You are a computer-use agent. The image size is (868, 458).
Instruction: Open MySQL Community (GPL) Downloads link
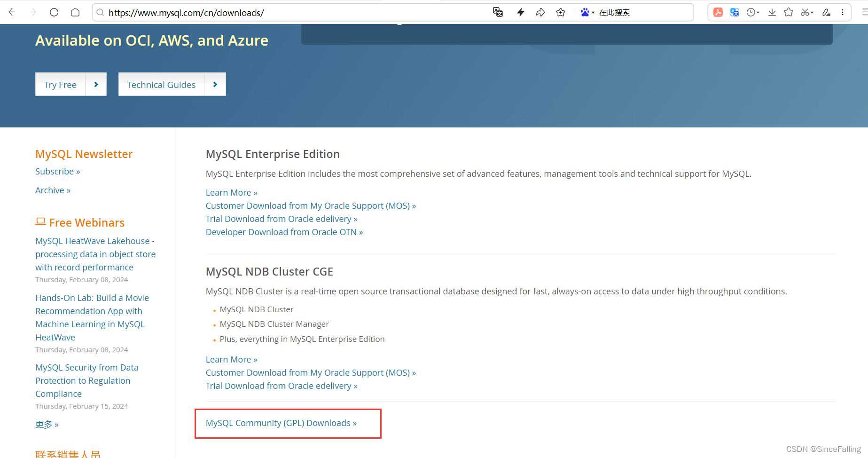(x=281, y=423)
